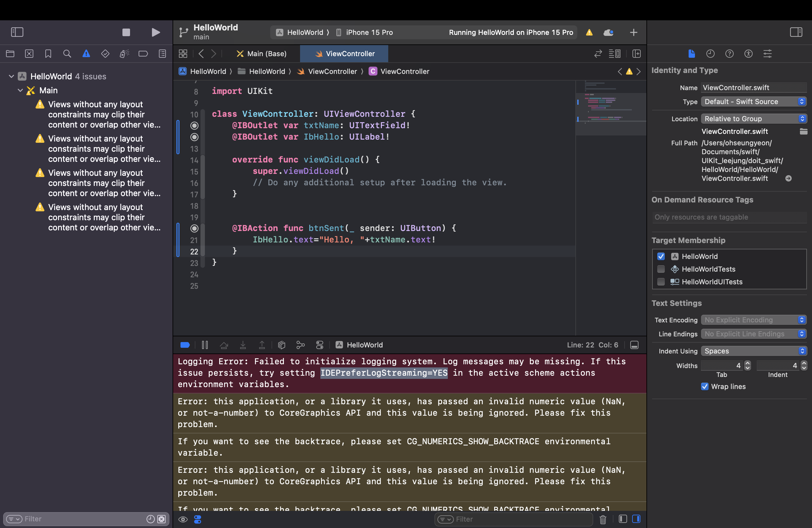Open Debug Memory Graph

click(301, 345)
